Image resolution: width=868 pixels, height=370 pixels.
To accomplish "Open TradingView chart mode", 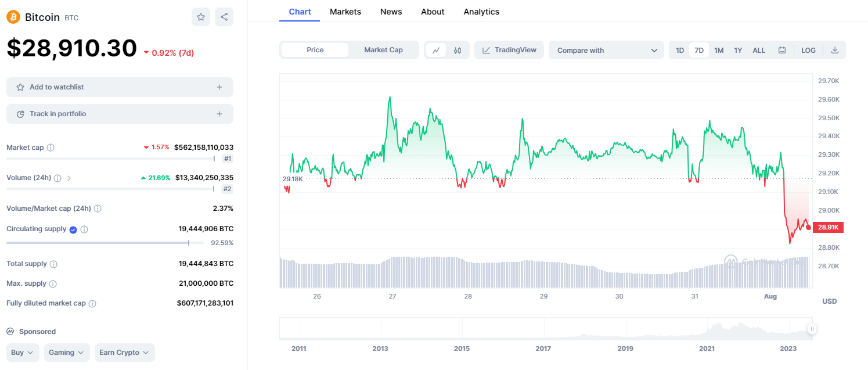I will click(509, 50).
